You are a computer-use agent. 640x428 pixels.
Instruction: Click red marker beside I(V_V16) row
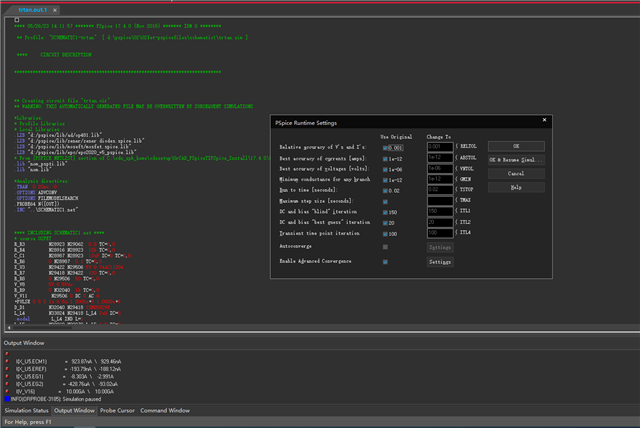click(7, 392)
